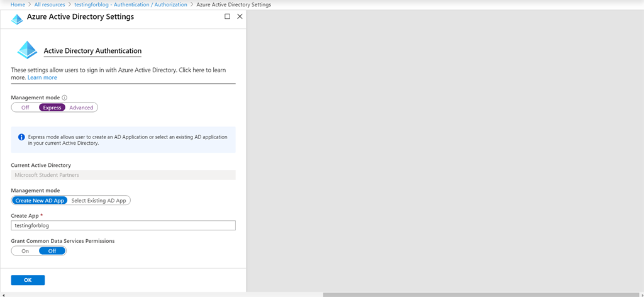Screen dimensions: 644x297
Task: Close the Azure Active Directory Settings blade
Action: (x=240, y=16)
